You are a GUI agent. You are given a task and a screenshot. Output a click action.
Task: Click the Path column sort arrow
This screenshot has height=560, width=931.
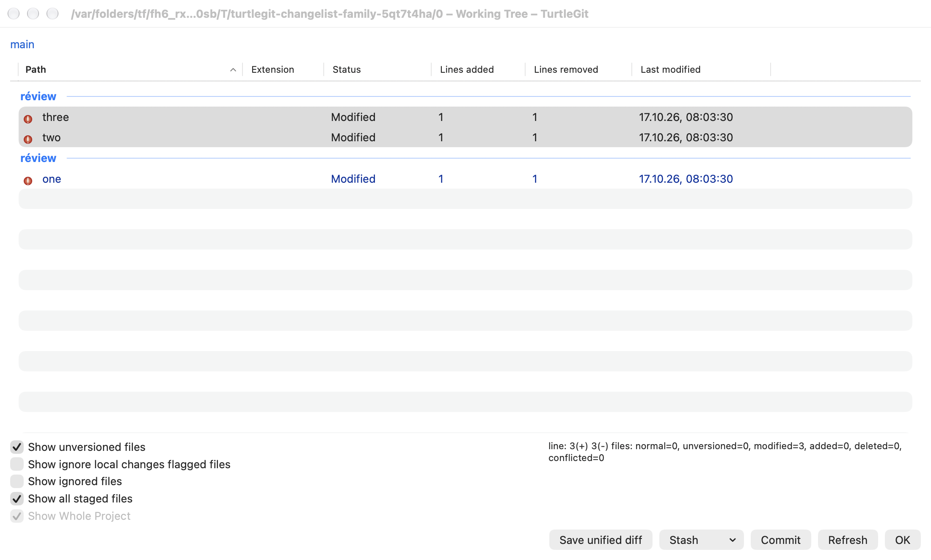tap(233, 70)
